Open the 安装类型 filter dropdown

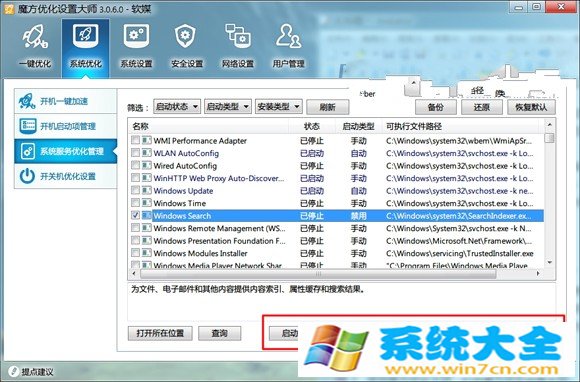(279, 107)
